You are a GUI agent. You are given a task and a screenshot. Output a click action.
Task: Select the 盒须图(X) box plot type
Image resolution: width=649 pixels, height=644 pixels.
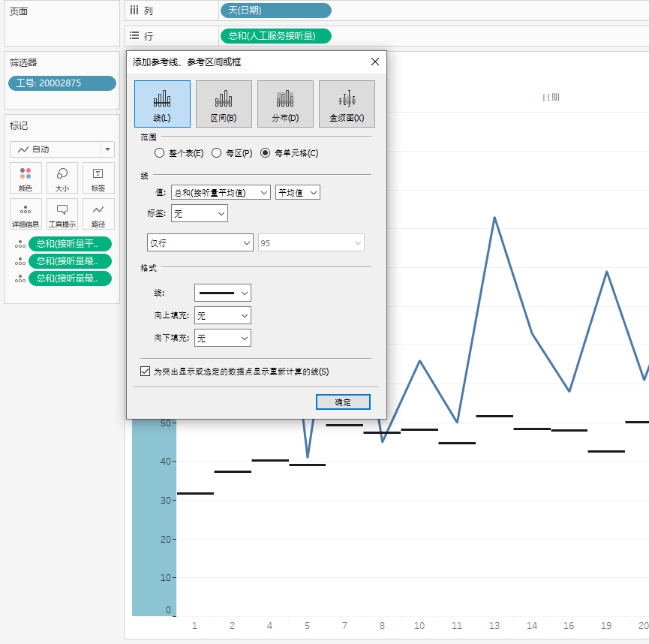347,104
